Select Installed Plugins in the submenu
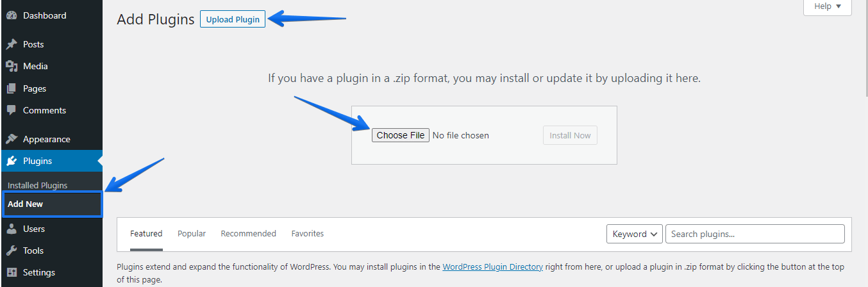 [x=37, y=185]
